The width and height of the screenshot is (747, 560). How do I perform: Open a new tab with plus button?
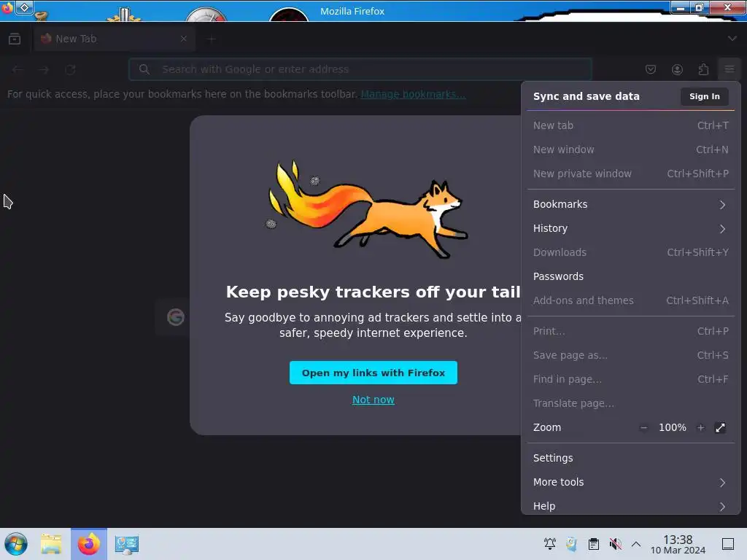tap(211, 39)
